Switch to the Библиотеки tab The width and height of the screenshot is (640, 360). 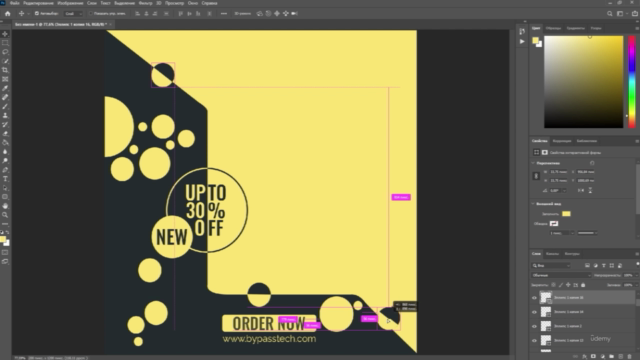(587, 141)
